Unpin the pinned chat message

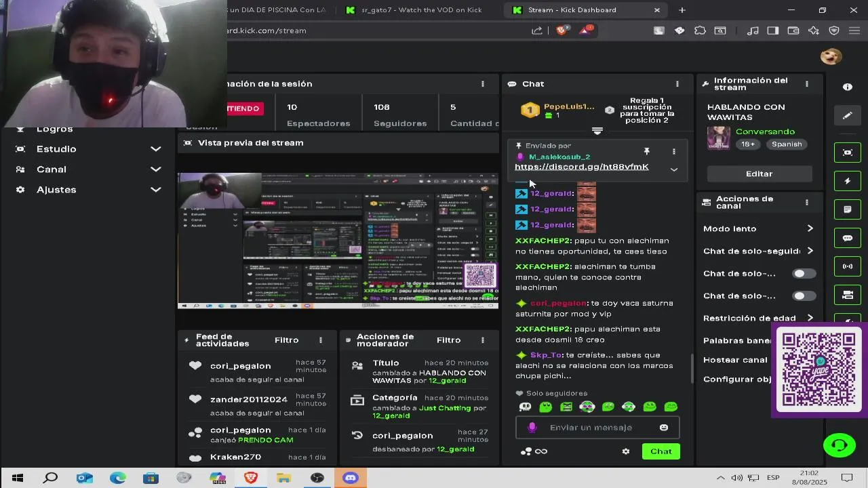(646, 151)
